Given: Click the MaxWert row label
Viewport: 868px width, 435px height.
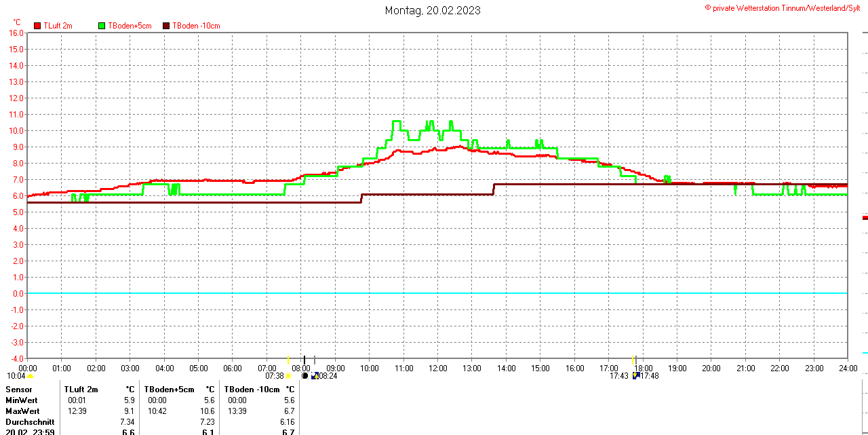Looking at the screenshot, I should click(22, 411).
